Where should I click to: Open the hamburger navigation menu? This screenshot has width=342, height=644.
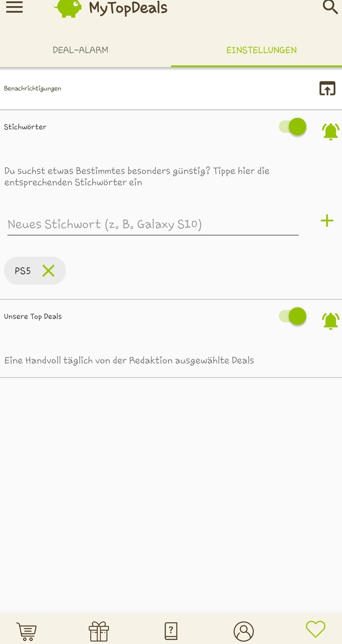14,7
